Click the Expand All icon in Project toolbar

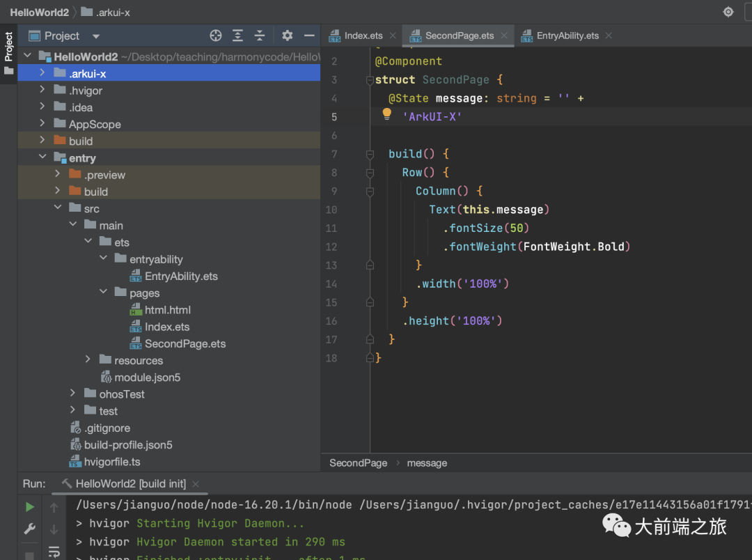238,36
